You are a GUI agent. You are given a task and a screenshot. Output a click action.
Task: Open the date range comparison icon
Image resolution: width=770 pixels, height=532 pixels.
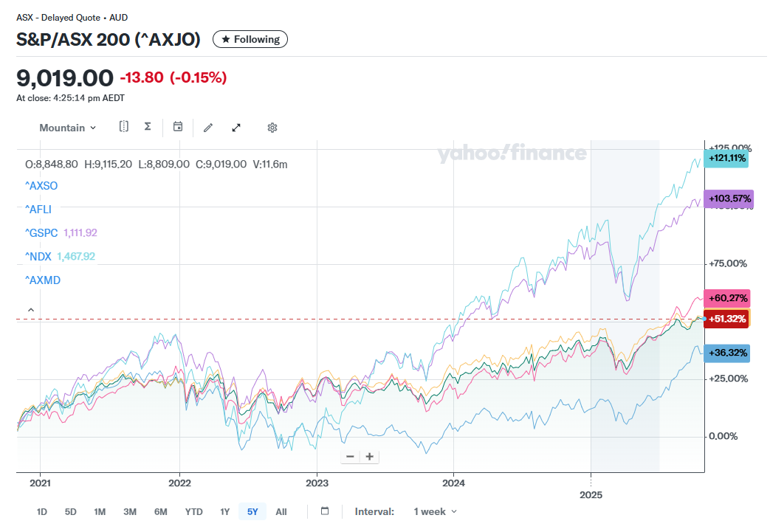click(x=124, y=127)
